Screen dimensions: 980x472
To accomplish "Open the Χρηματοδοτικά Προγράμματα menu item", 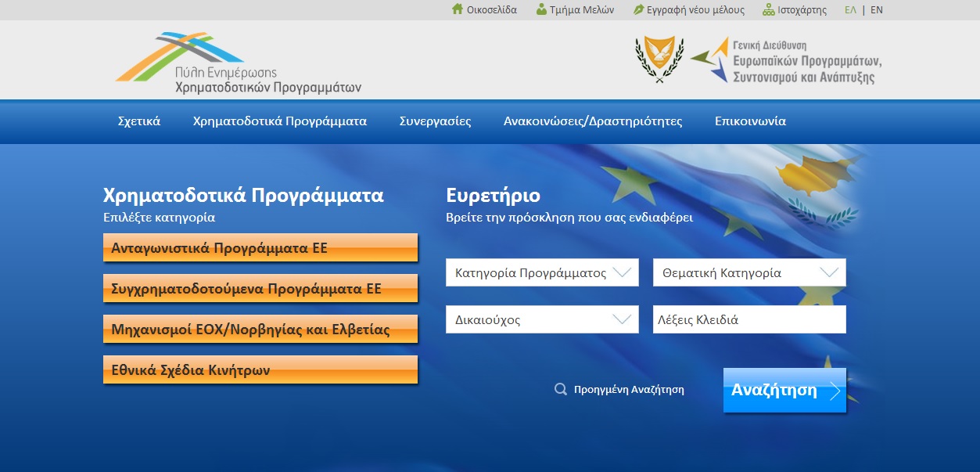I will tap(280, 121).
